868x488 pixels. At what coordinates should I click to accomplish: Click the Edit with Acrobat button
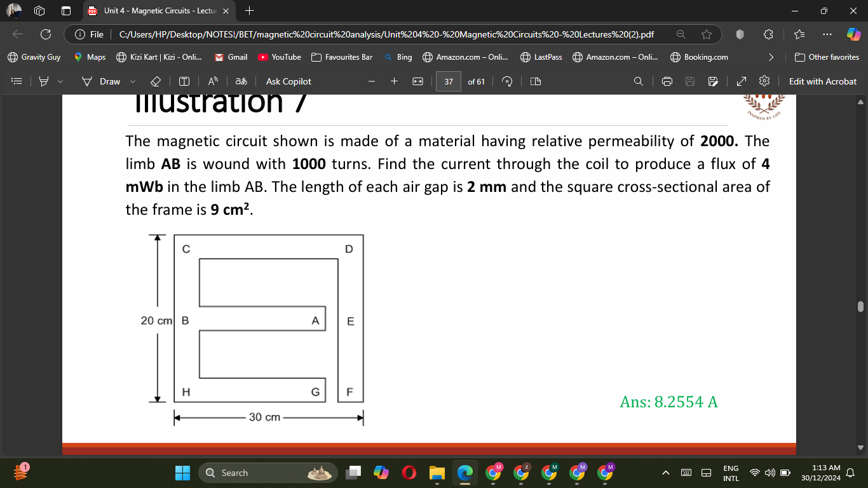824,81
